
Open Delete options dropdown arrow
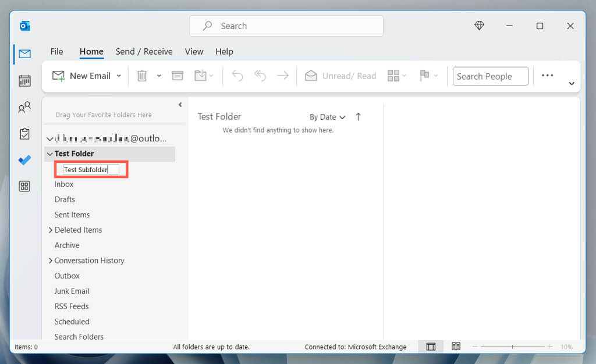coord(159,76)
